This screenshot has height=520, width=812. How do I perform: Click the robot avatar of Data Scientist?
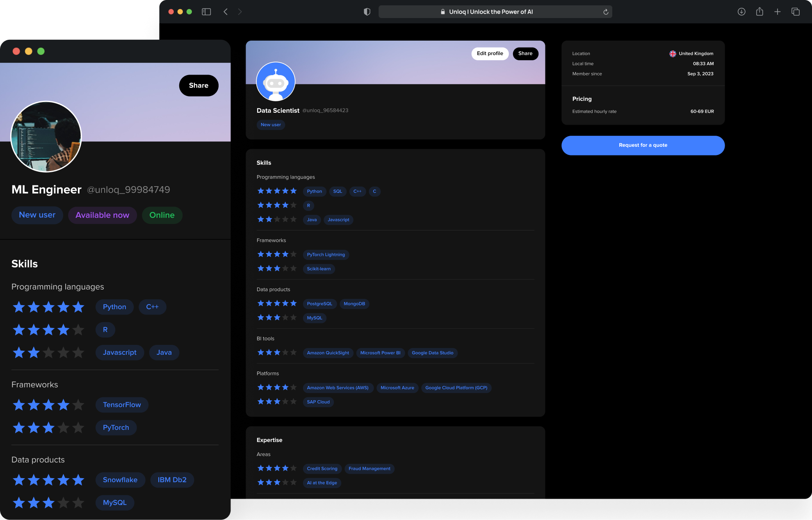tap(276, 81)
